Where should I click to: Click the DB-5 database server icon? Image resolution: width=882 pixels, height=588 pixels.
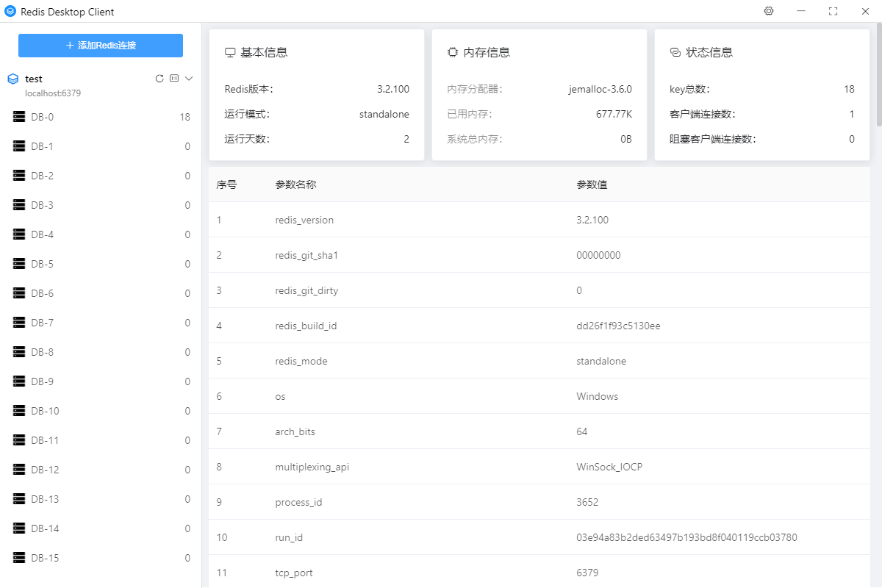(19, 264)
